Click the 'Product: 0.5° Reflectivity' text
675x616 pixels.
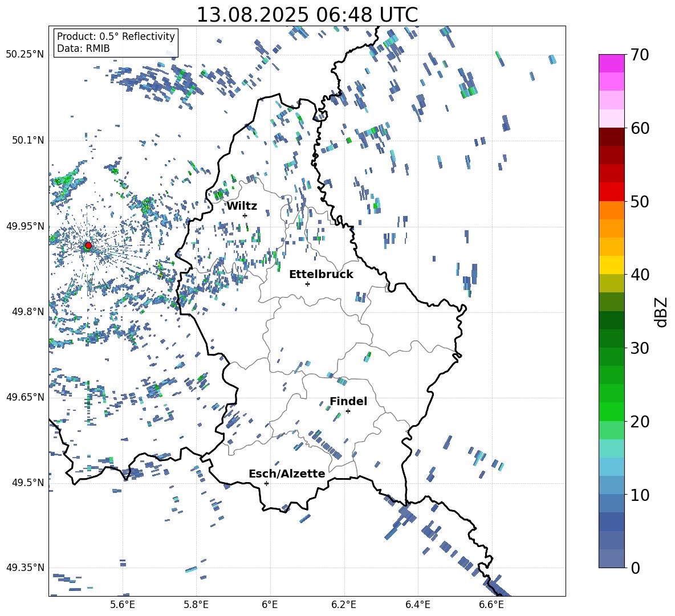click(116, 36)
